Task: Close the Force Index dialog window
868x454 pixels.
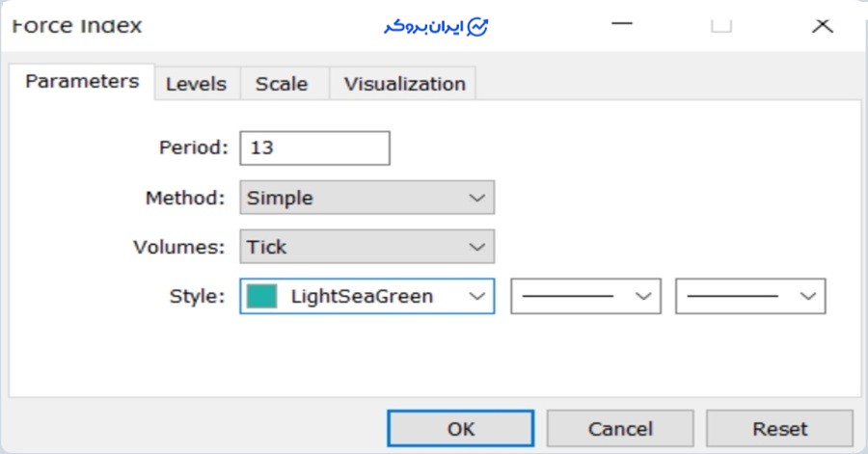Action: point(822,25)
